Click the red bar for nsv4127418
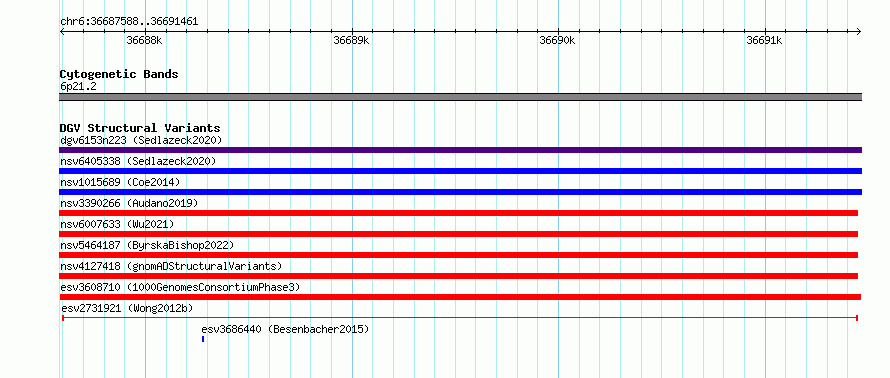The width and height of the screenshot is (890, 378). pyautogui.click(x=459, y=276)
